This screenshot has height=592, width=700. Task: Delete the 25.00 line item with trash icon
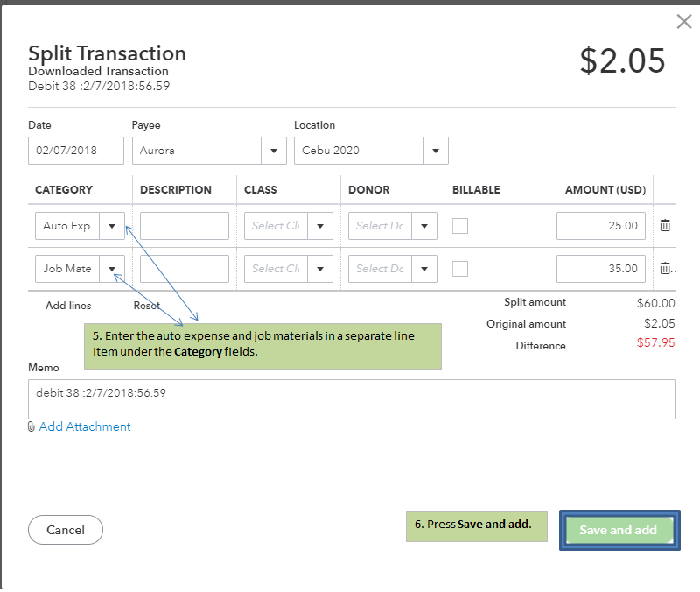click(x=666, y=226)
